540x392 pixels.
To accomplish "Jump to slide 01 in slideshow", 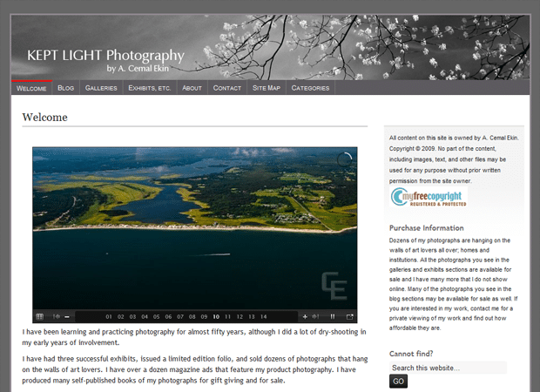I will [x=109, y=316].
